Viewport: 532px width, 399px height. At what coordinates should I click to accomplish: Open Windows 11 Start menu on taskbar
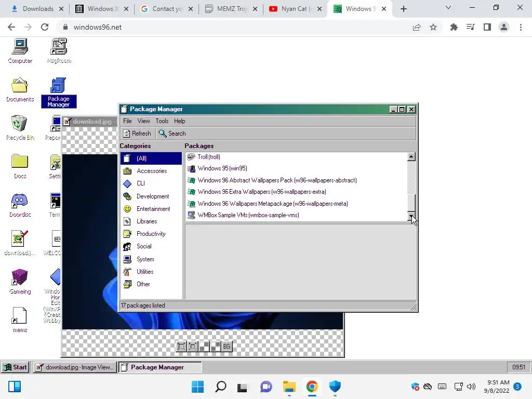pos(197,387)
